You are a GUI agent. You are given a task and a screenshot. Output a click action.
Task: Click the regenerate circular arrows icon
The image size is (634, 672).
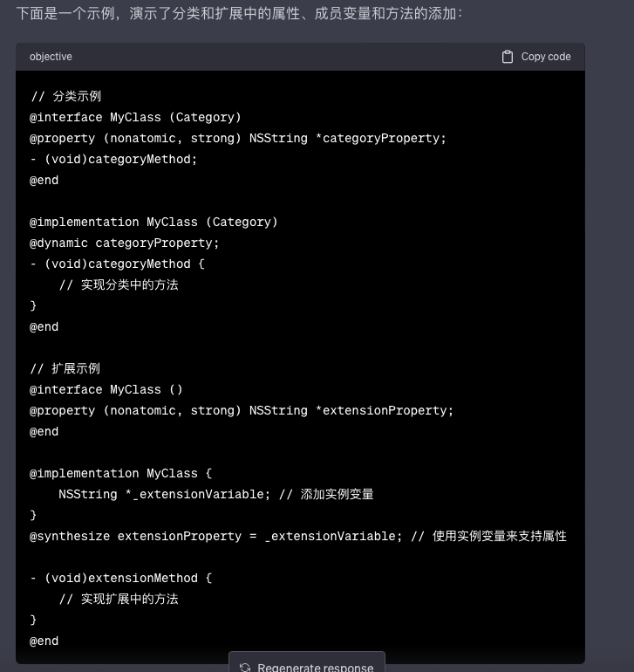245,668
